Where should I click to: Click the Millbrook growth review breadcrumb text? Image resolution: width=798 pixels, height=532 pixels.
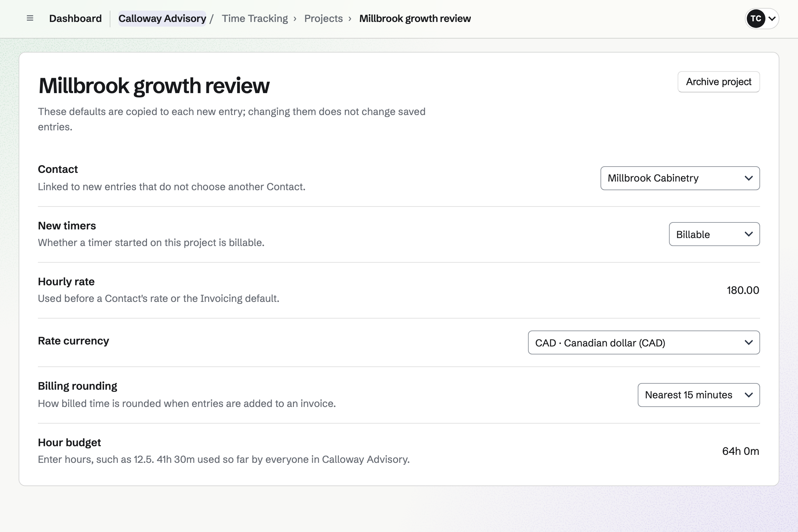click(415, 18)
